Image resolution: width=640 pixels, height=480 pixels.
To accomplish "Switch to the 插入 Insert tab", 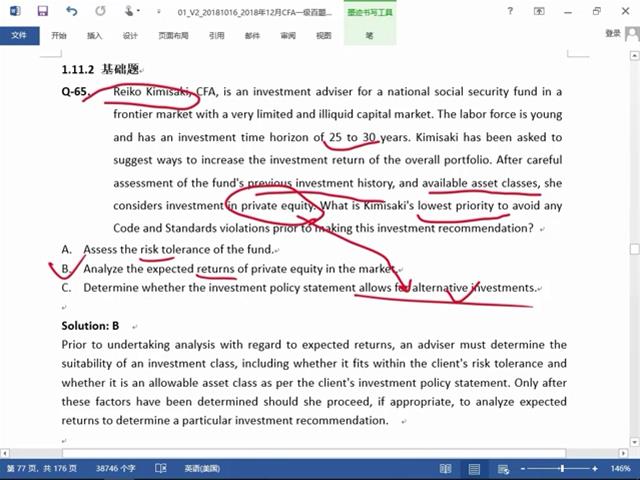I will [x=94, y=36].
